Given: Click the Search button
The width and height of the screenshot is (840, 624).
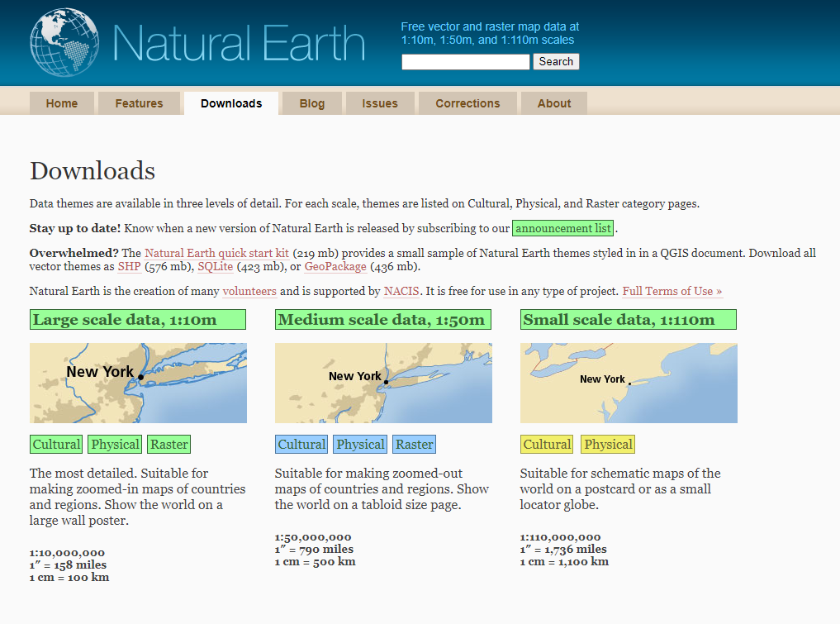Looking at the screenshot, I should point(556,62).
